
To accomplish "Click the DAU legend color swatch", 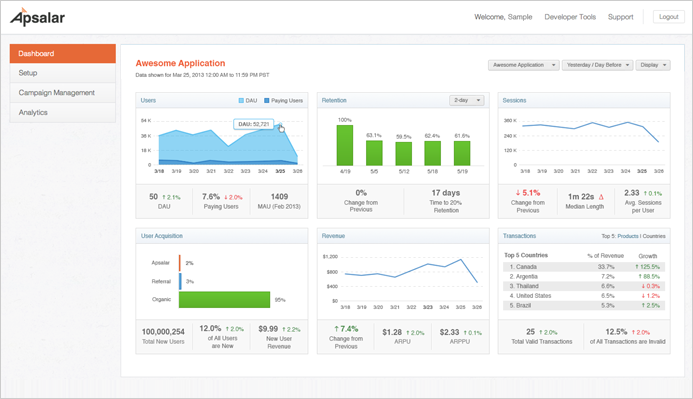I will pos(241,101).
